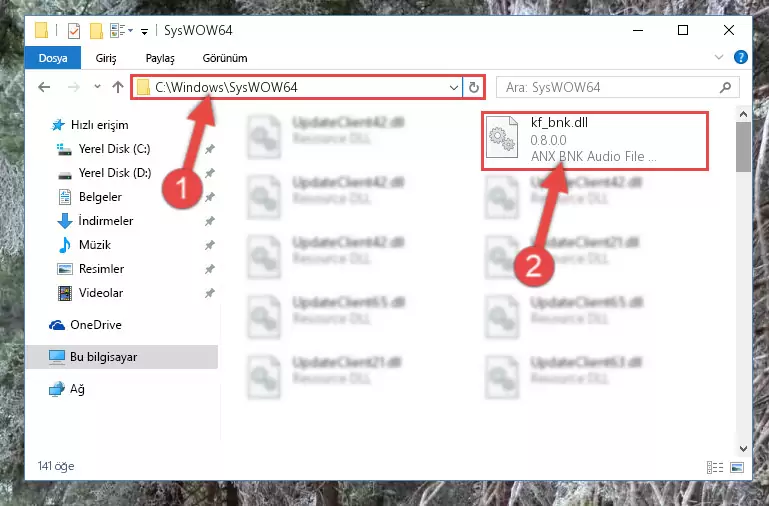Image resolution: width=769 pixels, height=506 pixels.
Task: Open Videolar in the navigation pane
Action: tap(101, 293)
